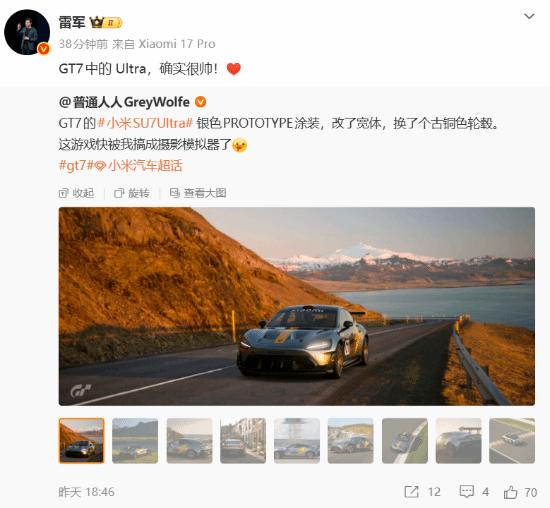Open 雷军's profile avatar
Viewport: 550px width, 508px height.
pyautogui.click(x=27, y=32)
